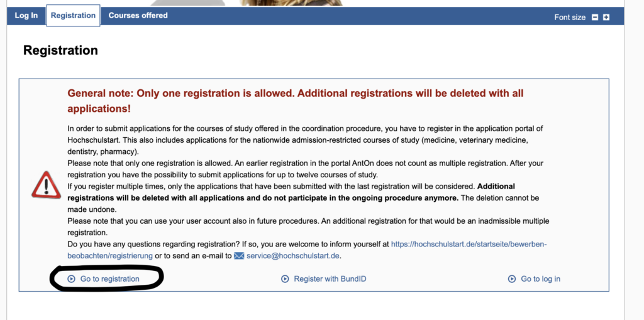Follow the Go to registration link

pyautogui.click(x=110, y=279)
